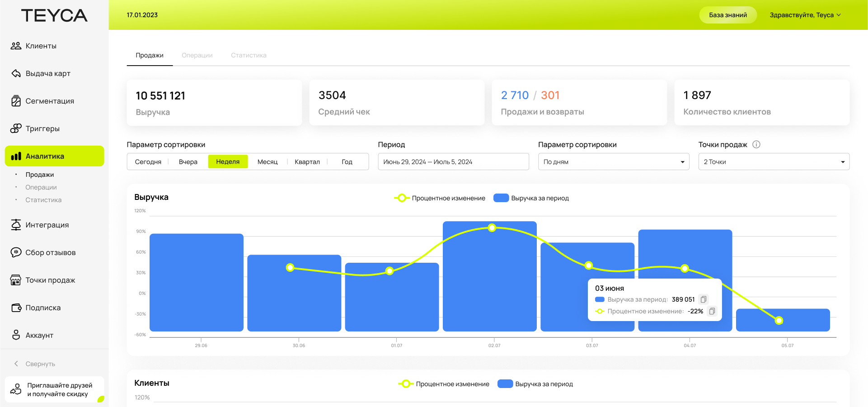Expand the По дням sorting dropdown
Viewport: 868px width, 407px height.
(x=613, y=162)
